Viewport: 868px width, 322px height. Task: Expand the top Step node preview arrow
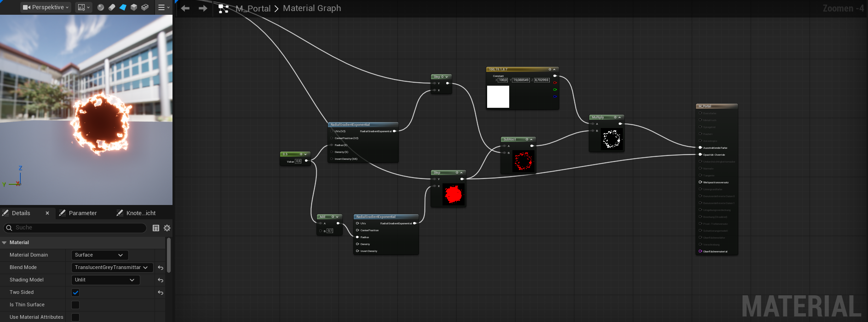[447, 77]
